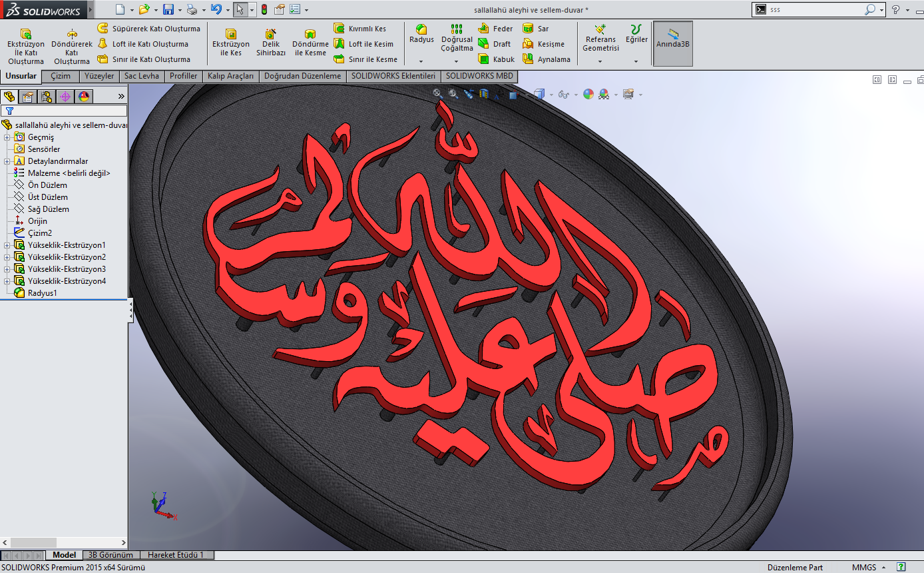Open the Options checklist icon
Screen dimensions: 924x573
pos(295,9)
